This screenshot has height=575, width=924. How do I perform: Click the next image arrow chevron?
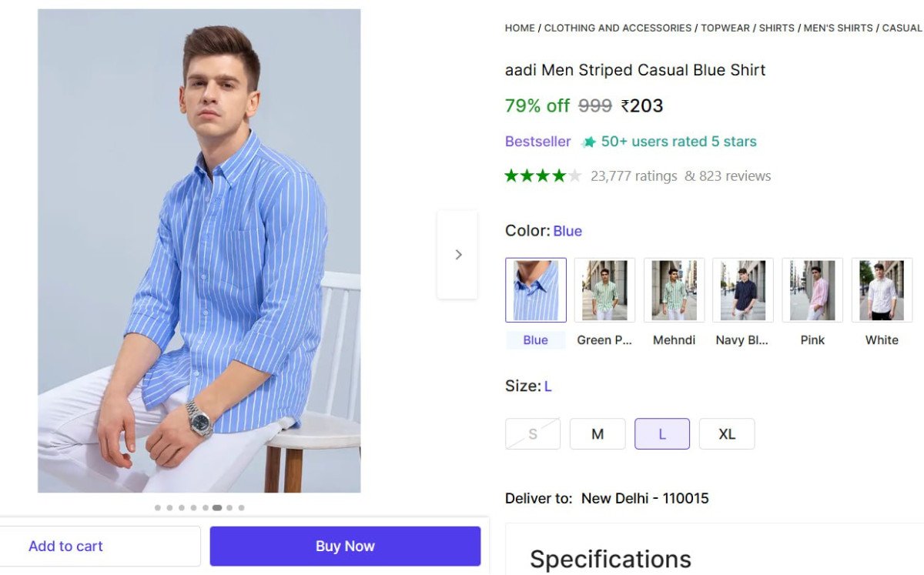click(x=458, y=255)
